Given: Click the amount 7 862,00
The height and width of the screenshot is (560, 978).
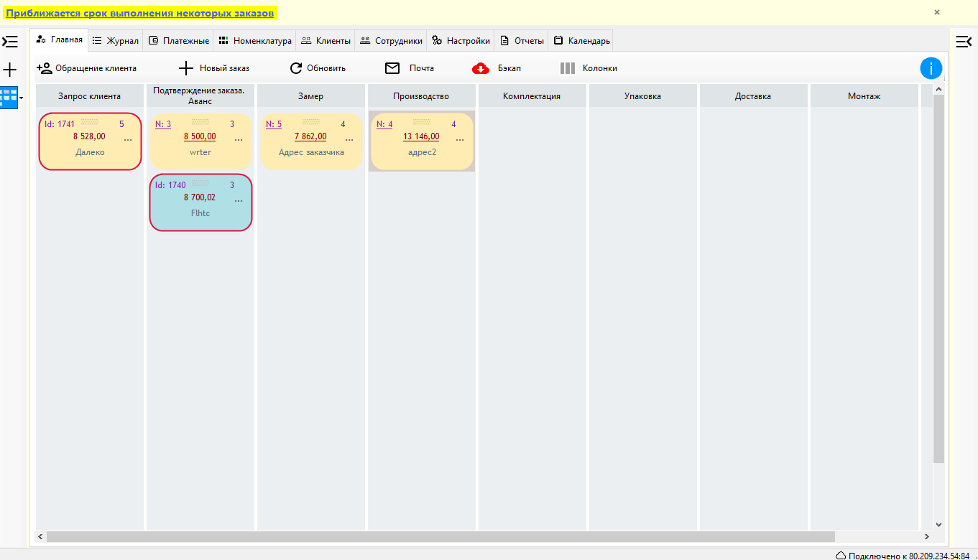Looking at the screenshot, I should [x=310, y=136].
